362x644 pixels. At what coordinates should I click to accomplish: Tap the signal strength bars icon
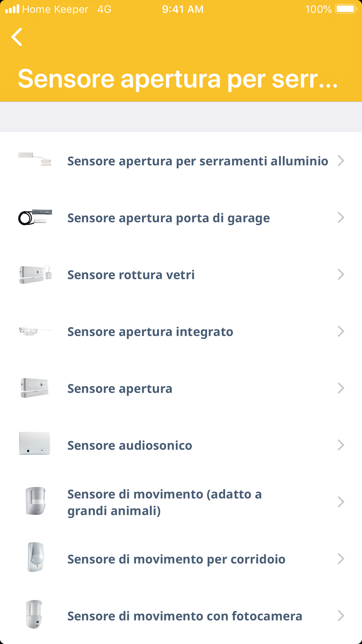[x=12, y=9]
